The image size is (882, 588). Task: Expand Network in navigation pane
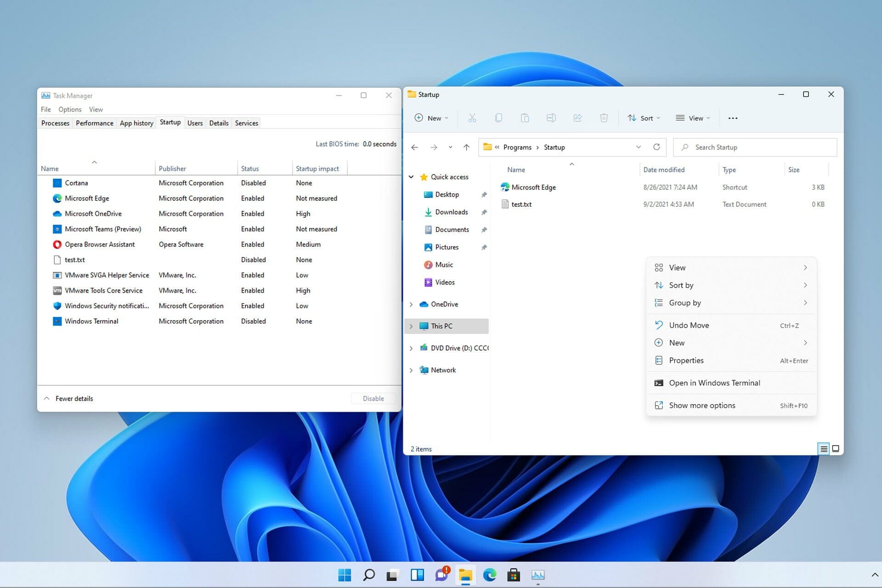(411, 370)
